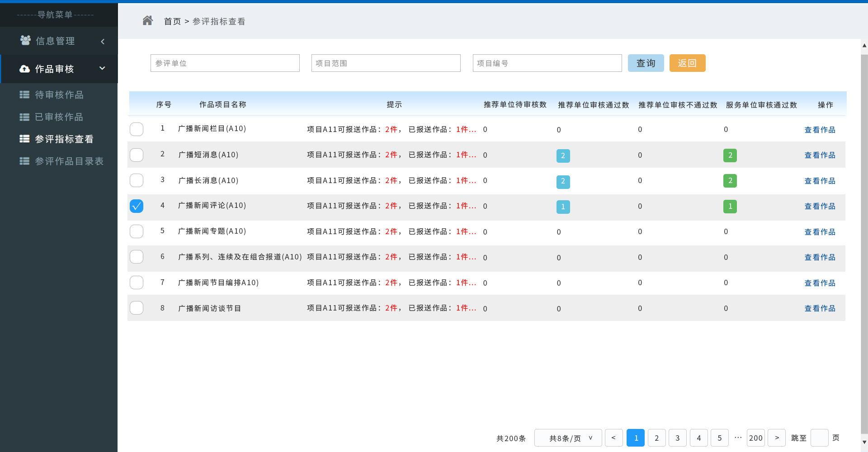
Task: Click the 作品审核 cloud upload icon
Action: [x=25, y=69]
